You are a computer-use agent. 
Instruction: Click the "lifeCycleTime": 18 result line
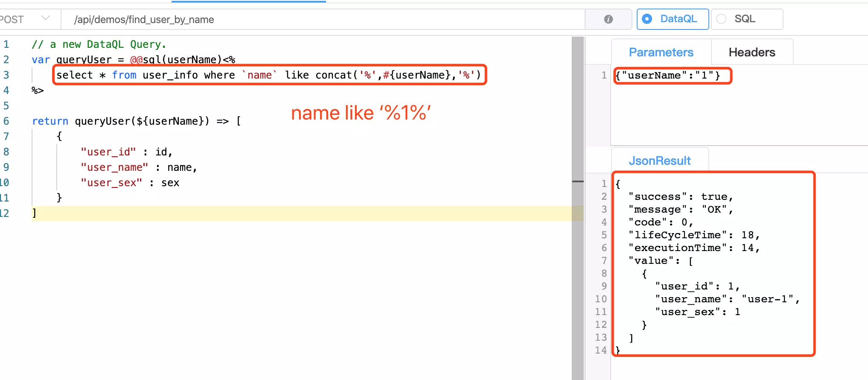tap(694, 235)
